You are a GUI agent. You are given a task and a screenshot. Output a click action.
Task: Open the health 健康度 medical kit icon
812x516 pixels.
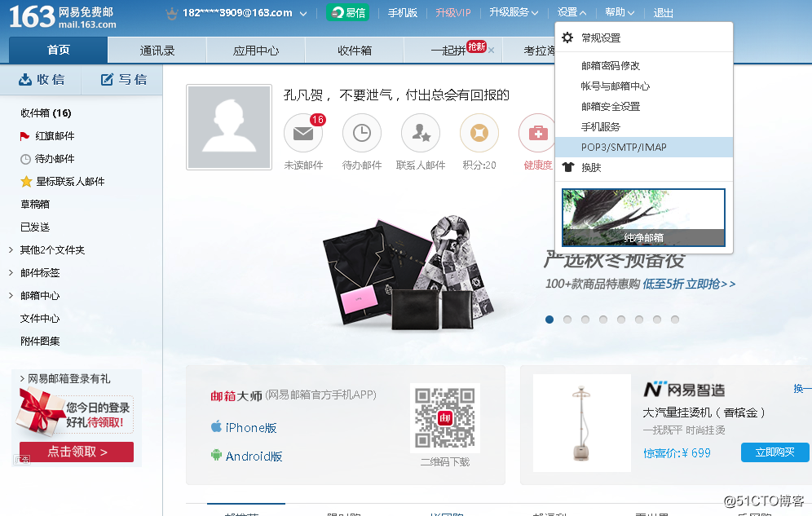click(x=537, y=134)
